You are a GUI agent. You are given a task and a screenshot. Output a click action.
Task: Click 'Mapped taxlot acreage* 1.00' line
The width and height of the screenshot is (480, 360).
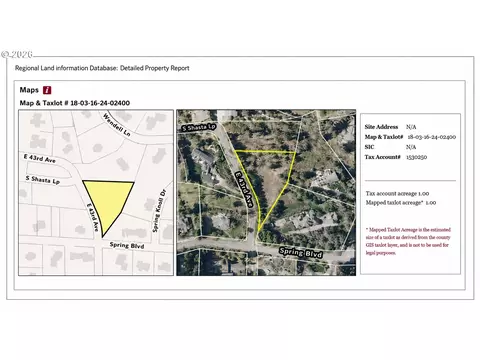401,202
